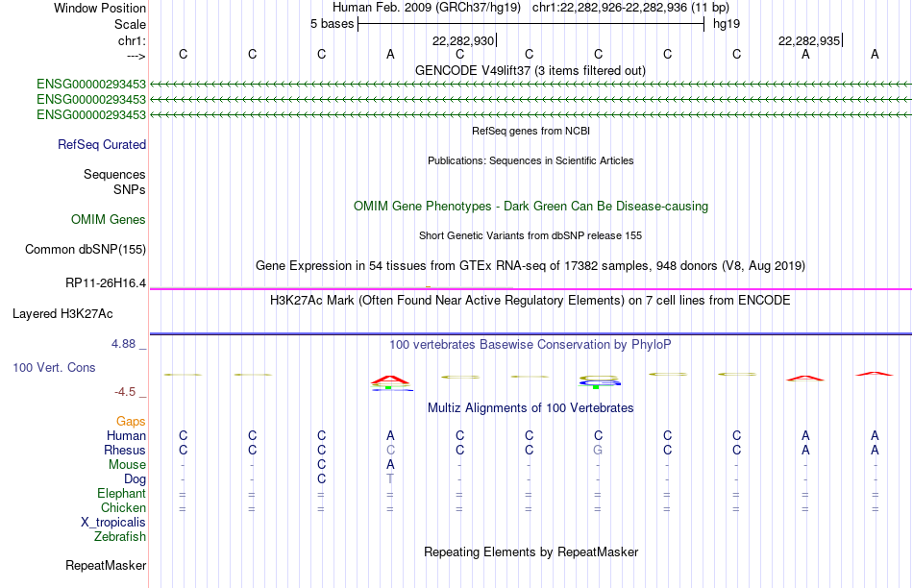Image resolution: width=913 pixels, height=588 pixels.
Task: Select the Zebrafish species row label
Action: (120, 536)
